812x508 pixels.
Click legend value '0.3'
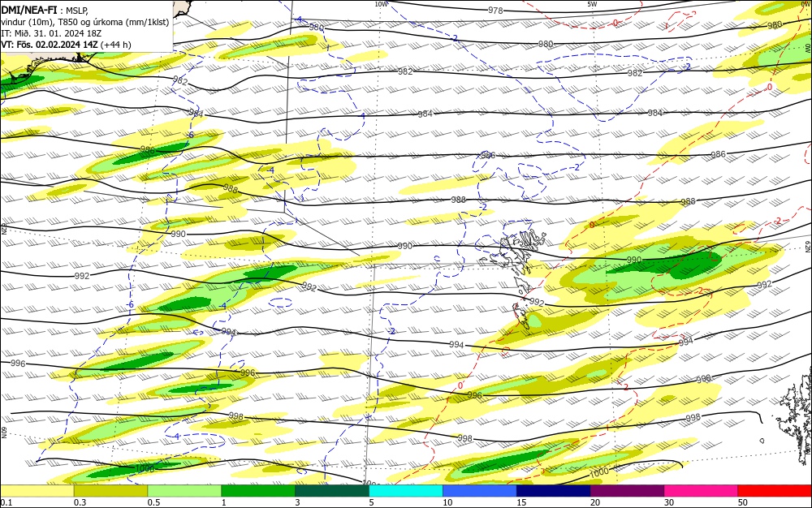80,502
